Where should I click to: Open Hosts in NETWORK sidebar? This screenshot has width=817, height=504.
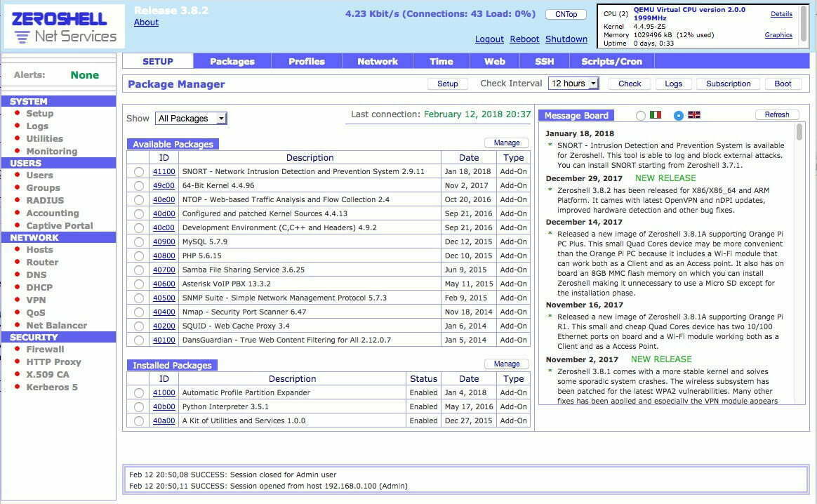39,250
